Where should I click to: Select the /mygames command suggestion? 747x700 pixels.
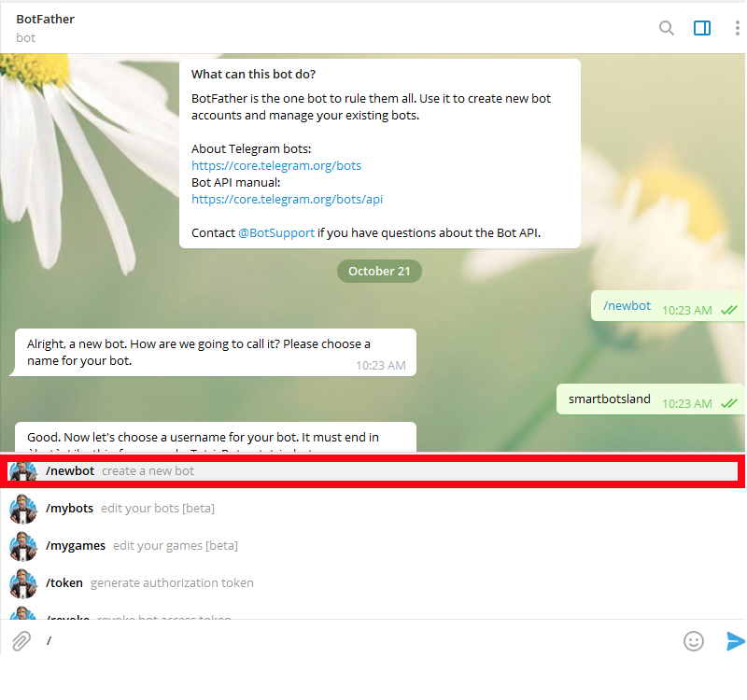140,545
